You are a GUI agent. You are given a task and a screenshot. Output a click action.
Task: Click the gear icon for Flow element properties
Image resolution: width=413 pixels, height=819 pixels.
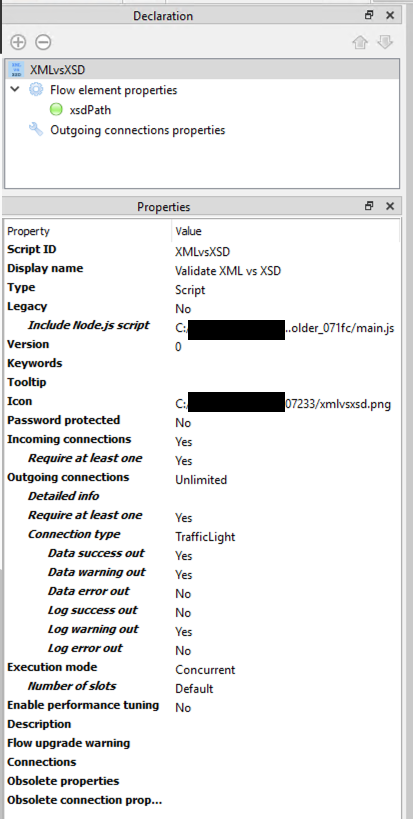[x=36, y=90]
